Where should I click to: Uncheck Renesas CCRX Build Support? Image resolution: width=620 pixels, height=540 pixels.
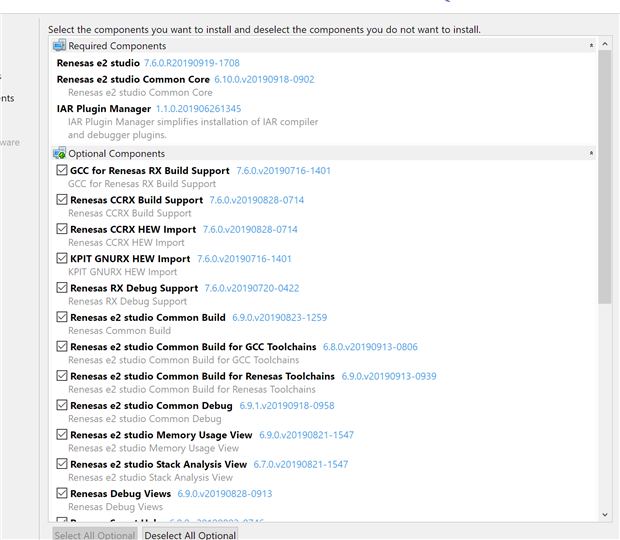coord(62,200)
